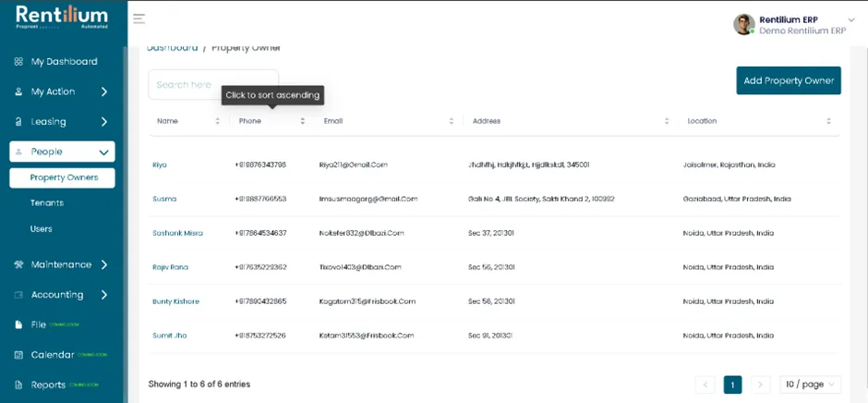Image resolution: width=868 pixels, height=403 pixels.
Task: Open owner Susma's profile link
Action: 164,199
